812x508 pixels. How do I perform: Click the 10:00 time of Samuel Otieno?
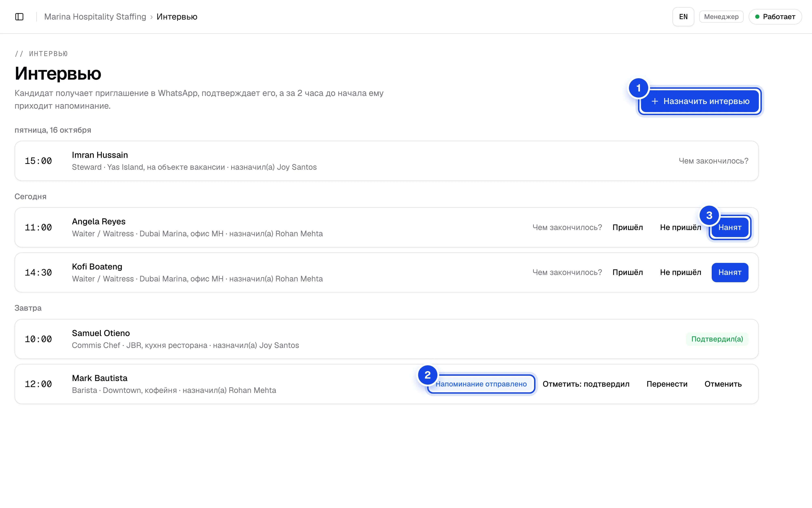tap(38, 339)
